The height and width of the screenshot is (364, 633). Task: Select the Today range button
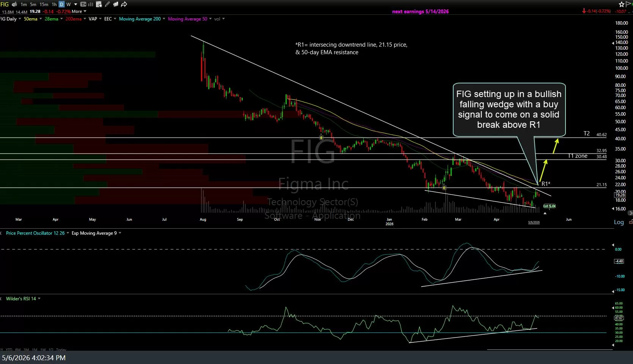click(x=61, y=350)
